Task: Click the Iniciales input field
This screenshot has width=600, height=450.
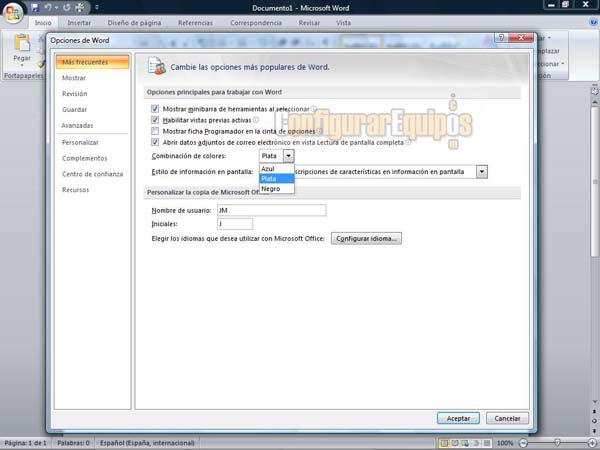Action: [x=235, y=224]
